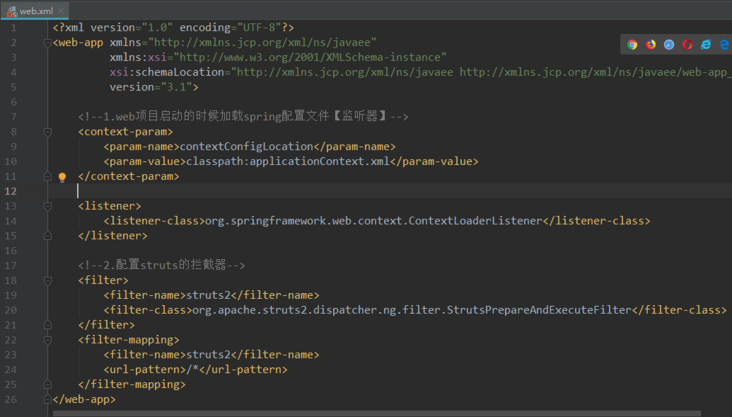This screenshot has height=417, width=732.
Task: Collapse the listener opening tag fold marker
Action: click(x=47, y=206)
